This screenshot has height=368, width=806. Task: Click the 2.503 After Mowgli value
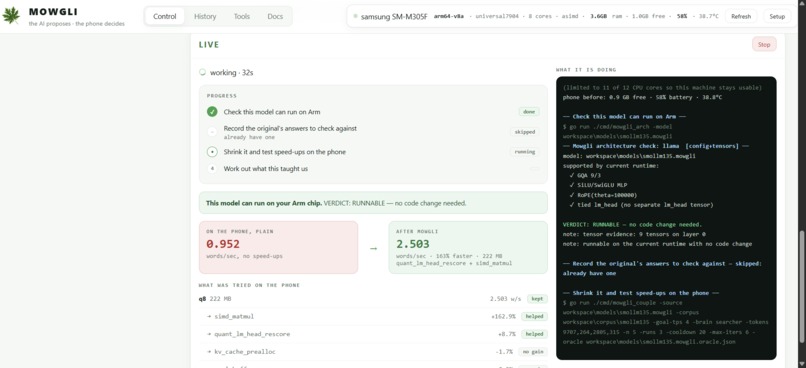coord(413,244)
